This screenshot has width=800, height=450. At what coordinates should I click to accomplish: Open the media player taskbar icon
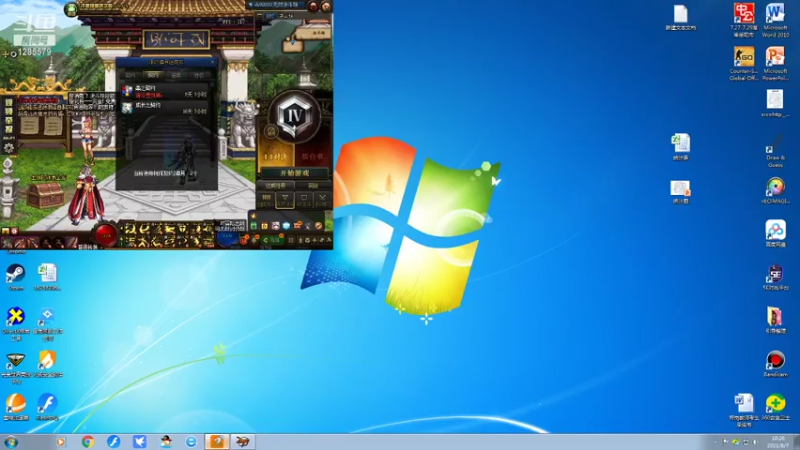[61, 442]
